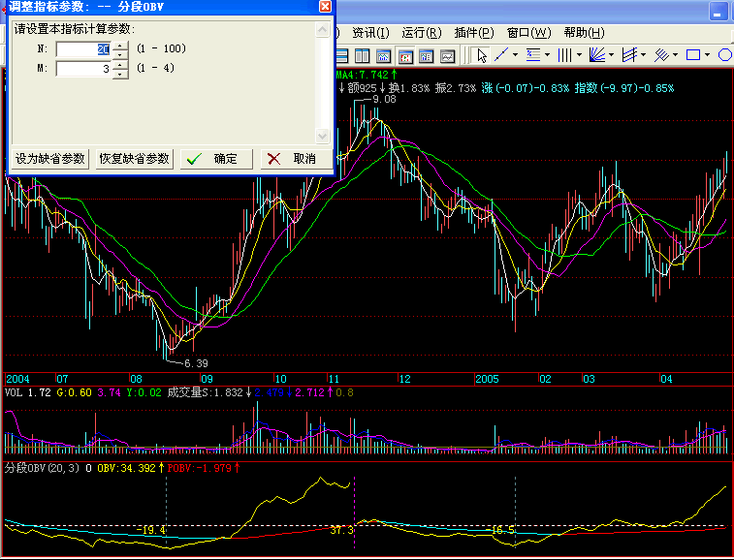Viewport: 734px width, 560px height.
Task: Increase the M parameter value
Action: tap(120, 65)
